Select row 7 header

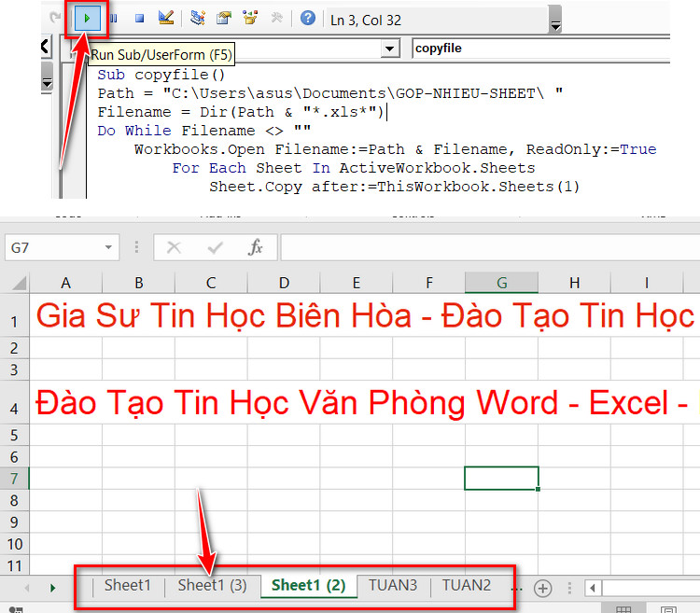(x=14, y=479)
